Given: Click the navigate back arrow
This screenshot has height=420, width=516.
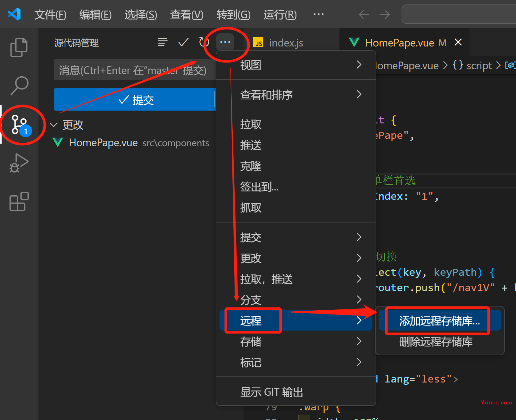Looking at the screenshot, I should click(364, 14).
